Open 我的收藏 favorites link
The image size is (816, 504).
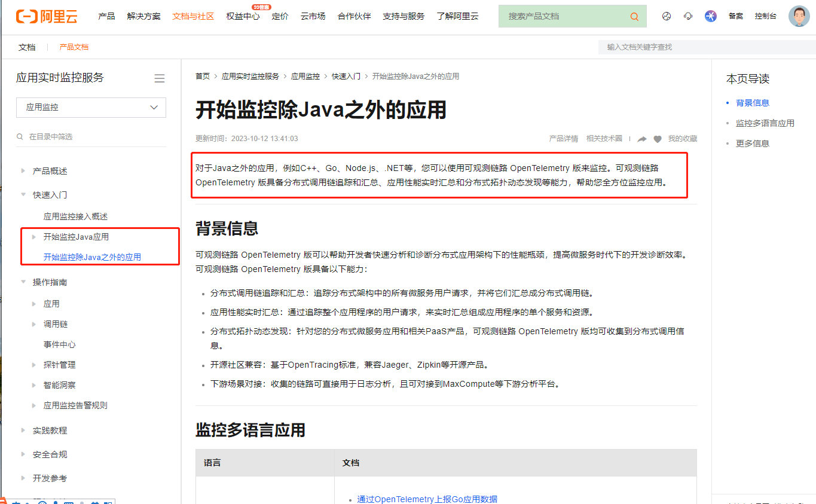pos(683,139)
